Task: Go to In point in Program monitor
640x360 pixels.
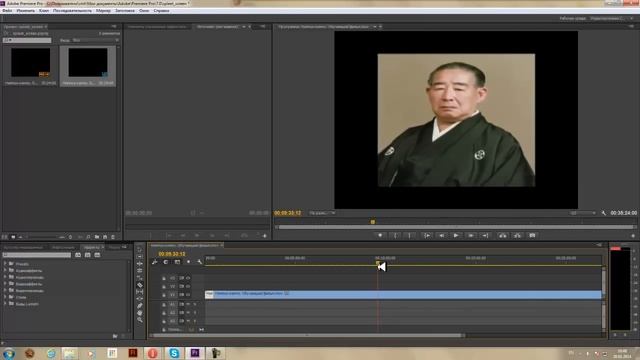Action: pyautogui.click(x=427, y=236)
